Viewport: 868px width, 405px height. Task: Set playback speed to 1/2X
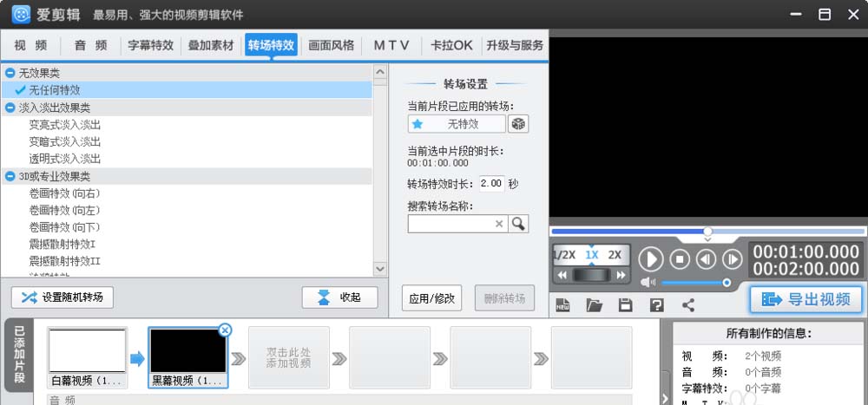click(x=565, y=255)
